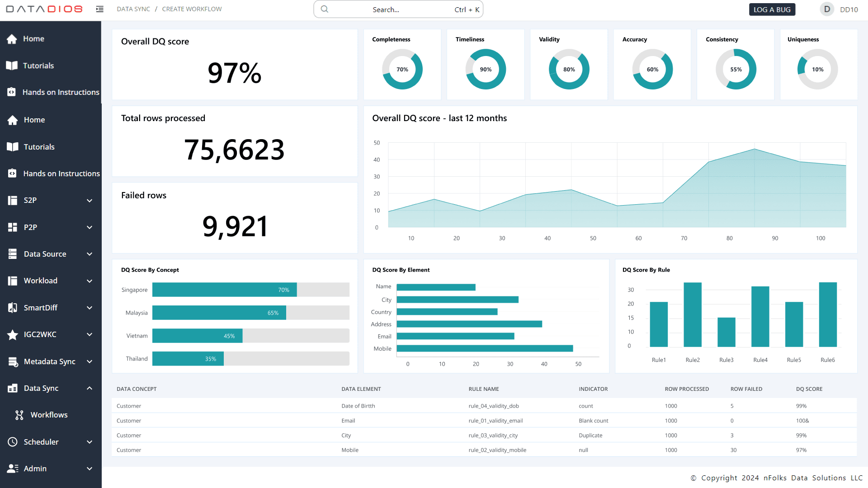Select the Tutorials sidebar item
Viewport: 868px width, 488px height.
click(x=38, y=66)
